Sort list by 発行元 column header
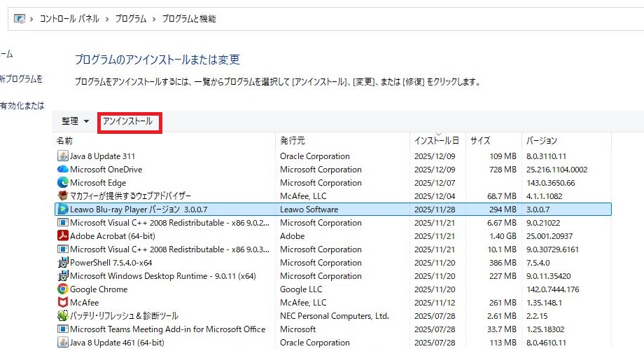Image resolution: width=644 pixels, height=349 pixels. click(293, 141)
